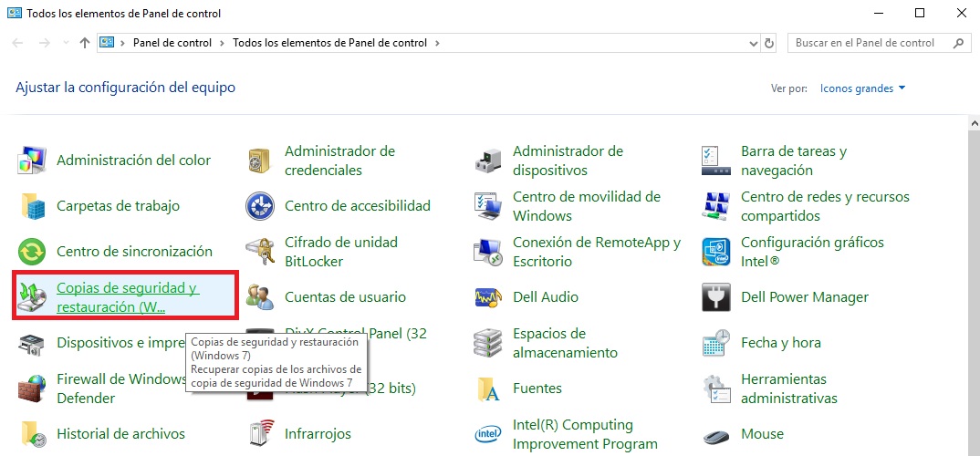The height and width of the screenshot is (456, 980).
Task: Click the Firewall de Windows Defender icon
Action: [32, 389]
